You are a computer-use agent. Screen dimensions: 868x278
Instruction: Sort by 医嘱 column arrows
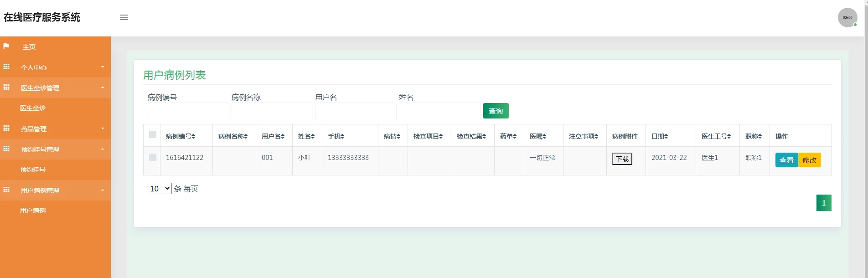pyautogui.click(x=544, y=136)
